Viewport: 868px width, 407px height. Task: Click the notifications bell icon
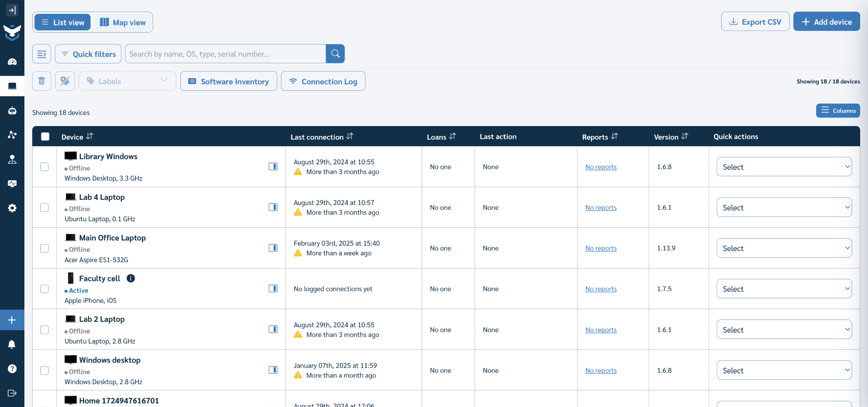point(12,344)
